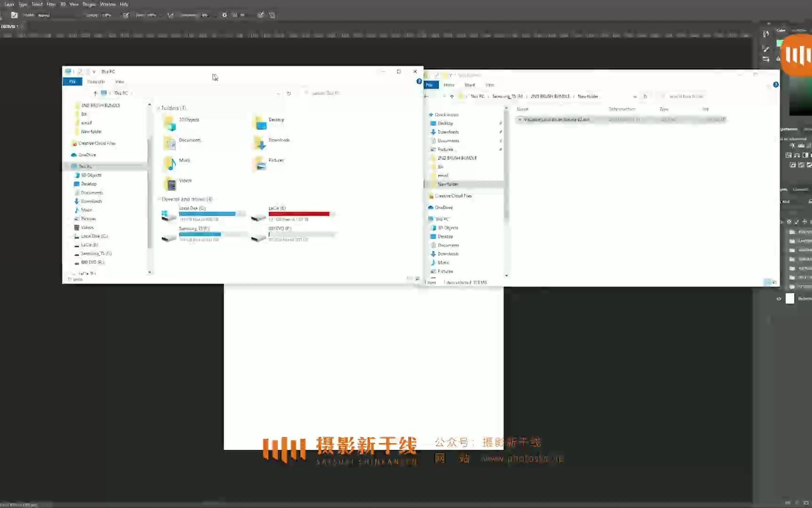Open the Hue/Saturation adjustment icon
Image resolution: width=812 pixels, height=508 pixels.
click(797, 155)
